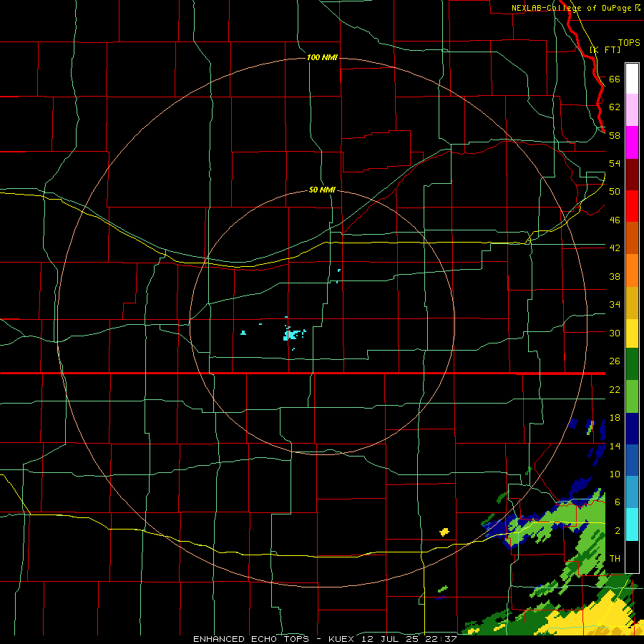Click the legend value '26'
The height and width of the screenshot is (644, 644).
tap(615, 361)
